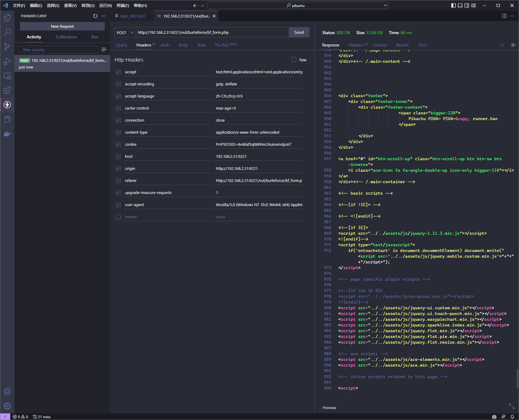The height and width of the screenshot is (420, 519).
Task: Open the Accounts icon in activity bar
Action: [7, 392]
